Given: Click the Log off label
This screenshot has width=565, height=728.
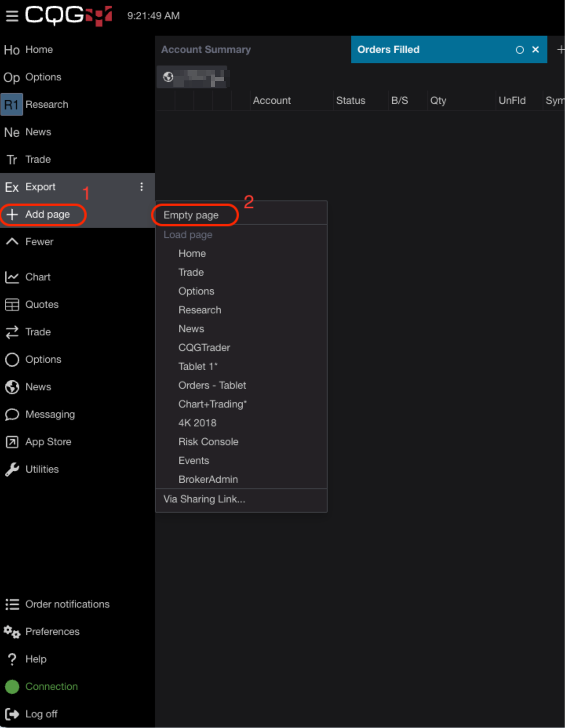Looking at the screenshot, I should pos(41,714).
